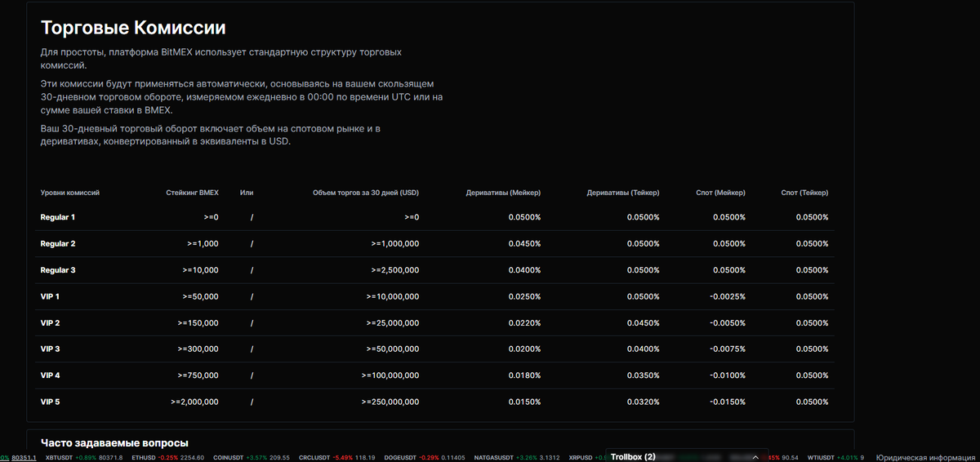
Task: Click the >=1,000 staking value
Action: [x=203, y=243]
